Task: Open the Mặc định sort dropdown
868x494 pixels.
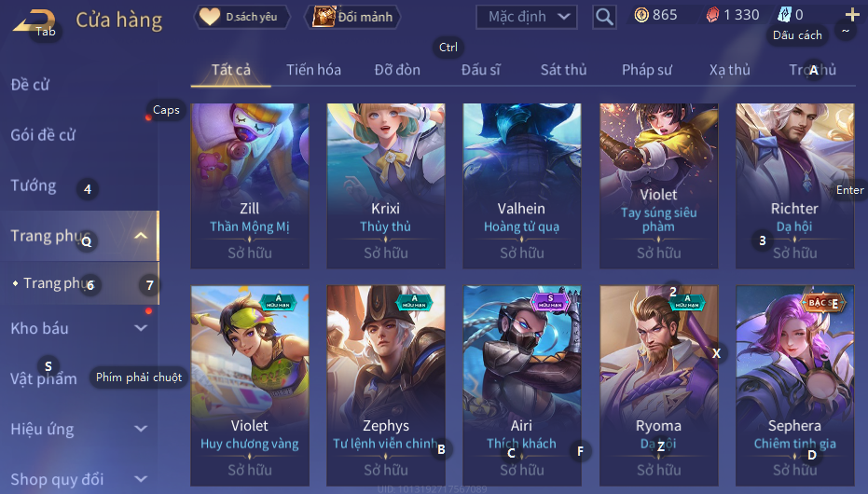Action: (527, 17)
